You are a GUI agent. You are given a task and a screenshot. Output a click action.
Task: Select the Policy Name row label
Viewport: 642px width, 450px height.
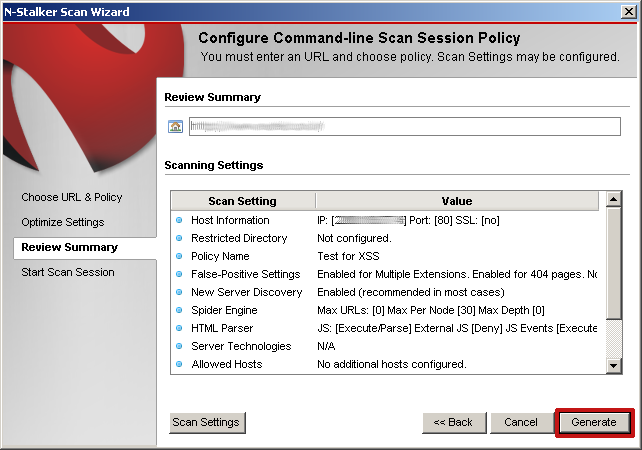click(220, 256)
